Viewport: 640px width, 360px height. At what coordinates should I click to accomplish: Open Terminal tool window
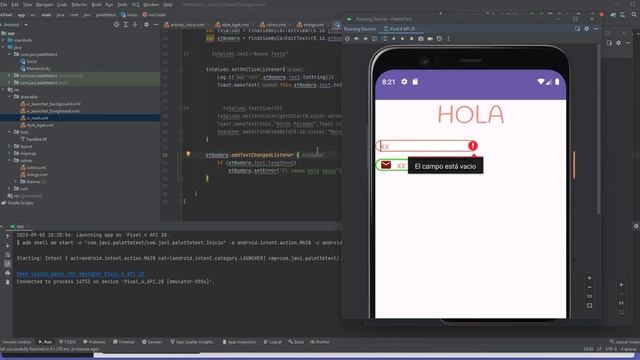tap(124, 342)
